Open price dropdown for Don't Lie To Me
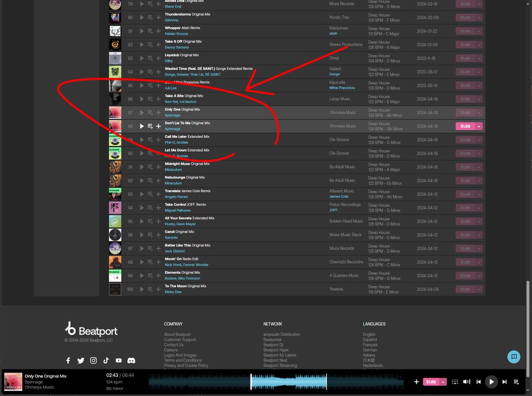Viewport: 532px width, 396px height. 479,126
